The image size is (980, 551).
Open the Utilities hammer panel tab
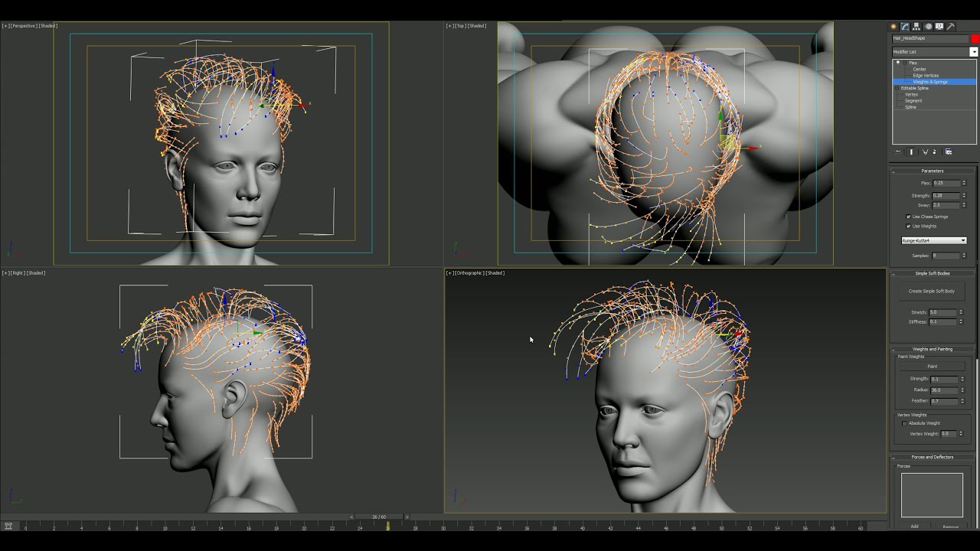[x=951, y=26]
